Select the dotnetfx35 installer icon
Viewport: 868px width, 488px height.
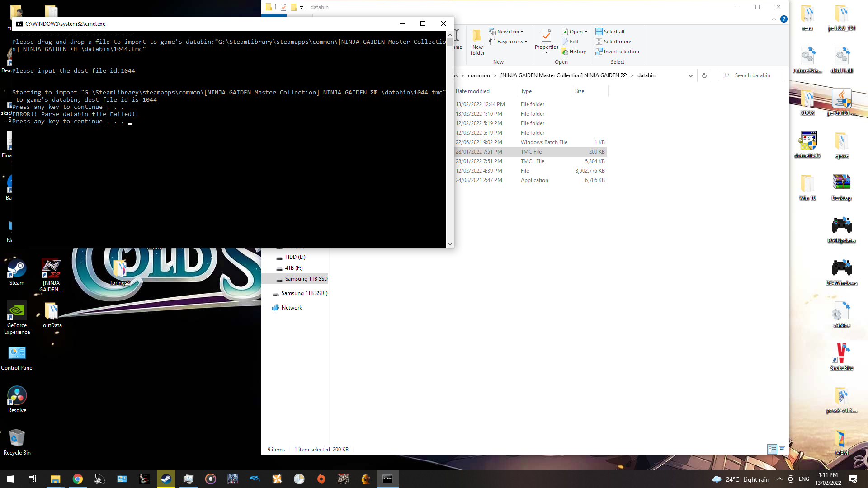[807, 145]
